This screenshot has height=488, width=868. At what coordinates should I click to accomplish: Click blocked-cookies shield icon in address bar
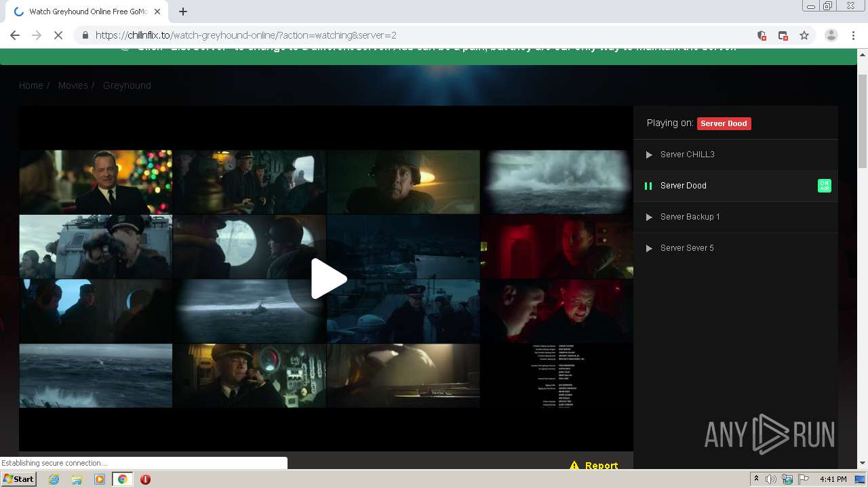tap(762, 35)
